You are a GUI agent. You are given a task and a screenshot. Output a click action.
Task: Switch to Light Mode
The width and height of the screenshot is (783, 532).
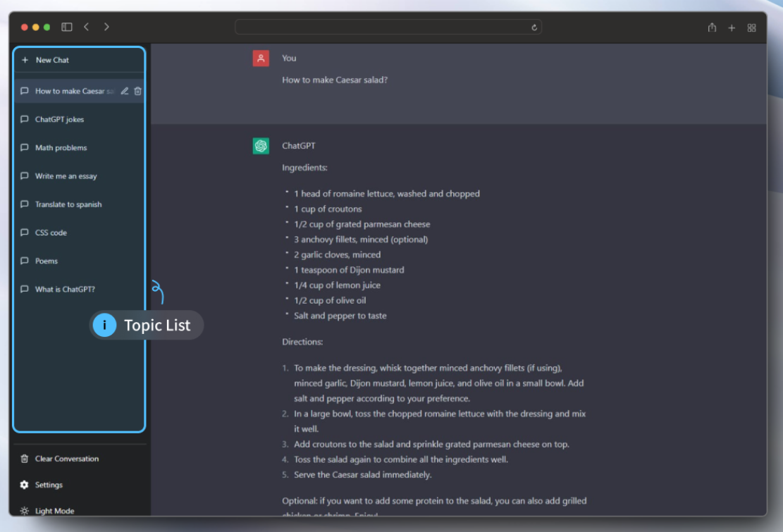pyautogui.click(x=54, y=511)
